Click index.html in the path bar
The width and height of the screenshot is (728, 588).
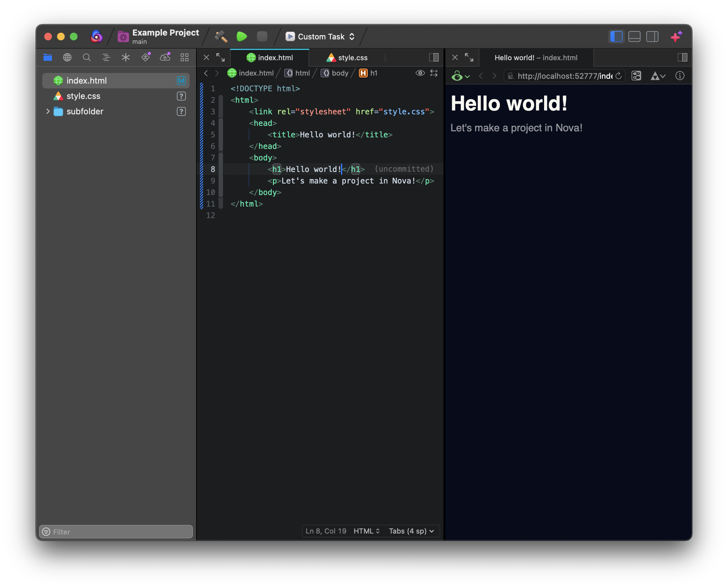pos(251,73)
